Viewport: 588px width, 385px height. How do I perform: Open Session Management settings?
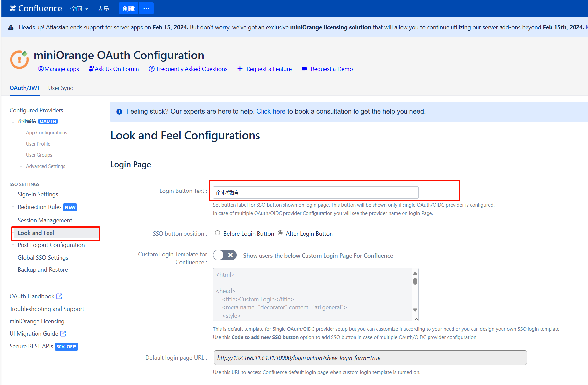click(x=45, y=220)
